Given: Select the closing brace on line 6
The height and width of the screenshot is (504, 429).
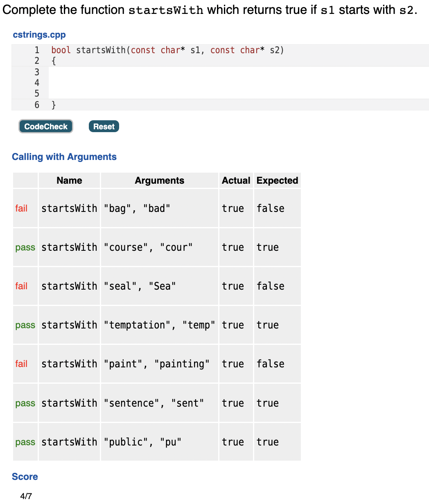Looking at the screenshot, I should tap(54, 105).
